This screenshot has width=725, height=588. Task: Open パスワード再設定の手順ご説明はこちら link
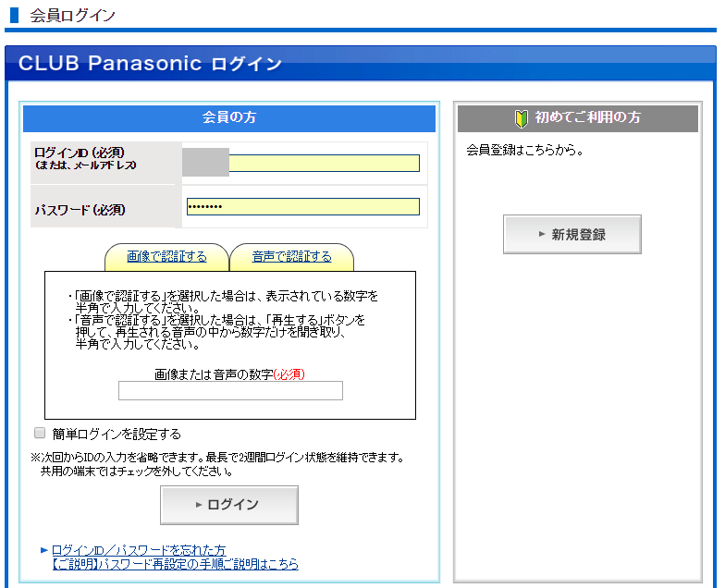tap(176, 564)
